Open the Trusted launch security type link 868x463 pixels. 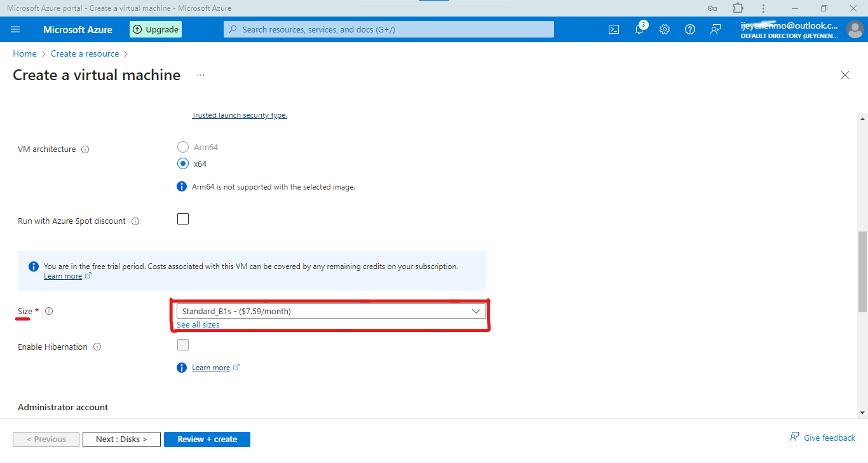[x=240, y=116]
